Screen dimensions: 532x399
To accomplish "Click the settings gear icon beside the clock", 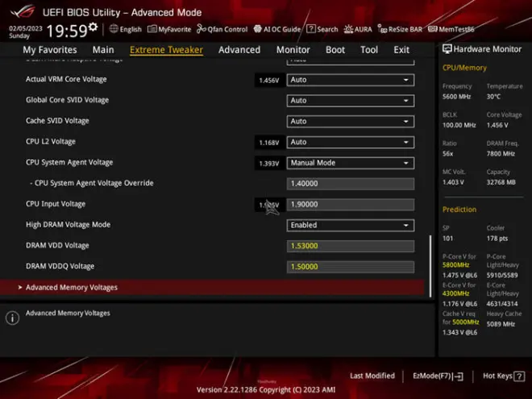I will [93, 28].
